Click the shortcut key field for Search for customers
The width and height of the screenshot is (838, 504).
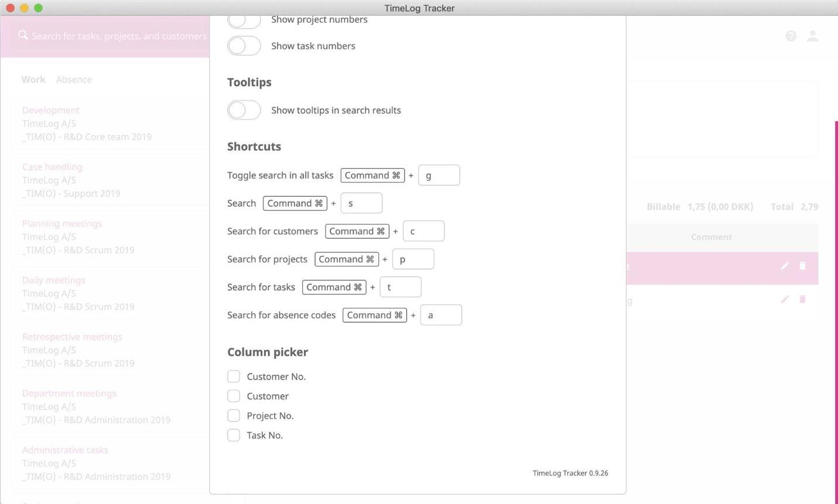click(423, 231)
